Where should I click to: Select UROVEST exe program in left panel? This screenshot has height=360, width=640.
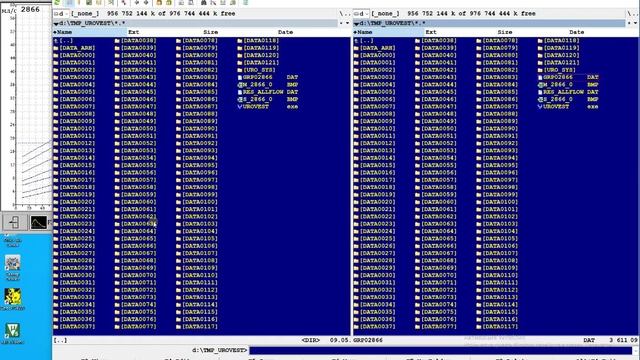coord(268,107)
